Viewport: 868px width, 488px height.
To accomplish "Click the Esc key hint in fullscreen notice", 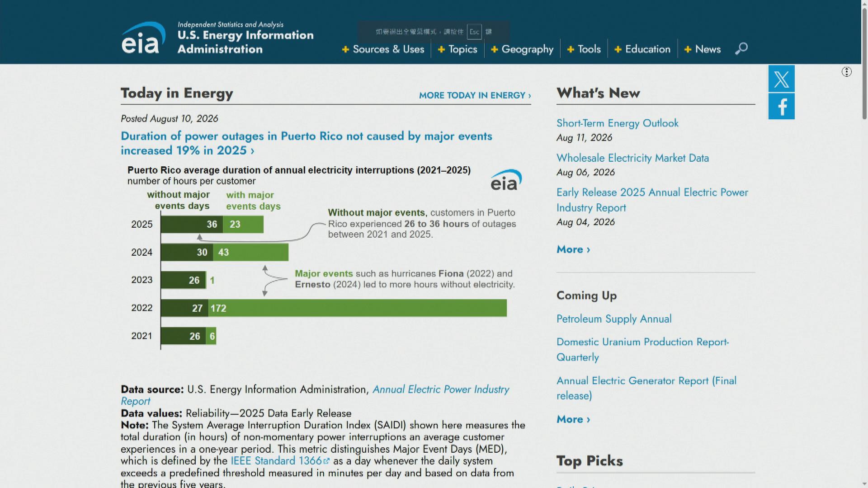I will 474,32.
